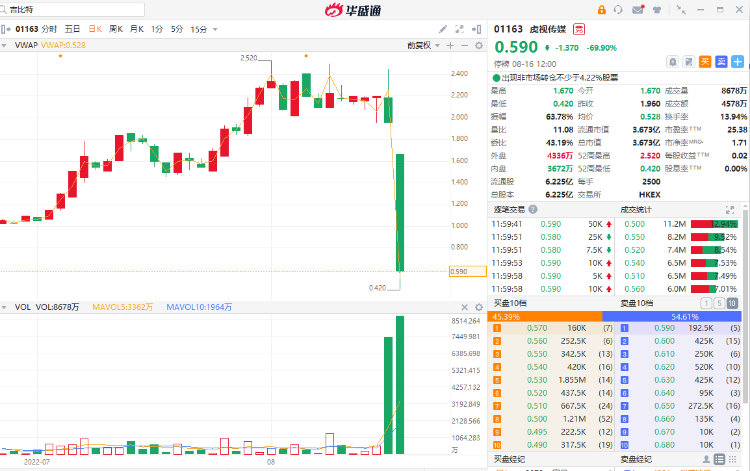Click the compact mode arrows icon

tap(681, 10)
